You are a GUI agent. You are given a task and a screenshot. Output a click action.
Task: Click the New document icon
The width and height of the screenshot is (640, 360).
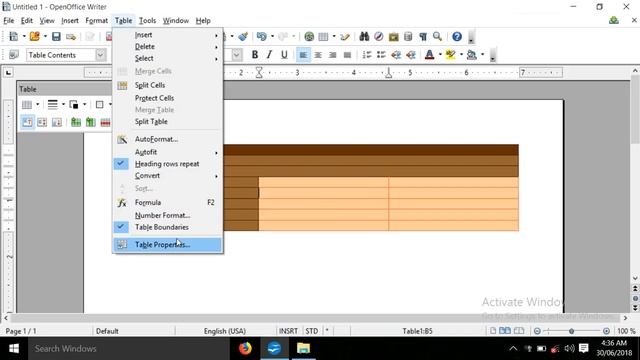point(13,37)
